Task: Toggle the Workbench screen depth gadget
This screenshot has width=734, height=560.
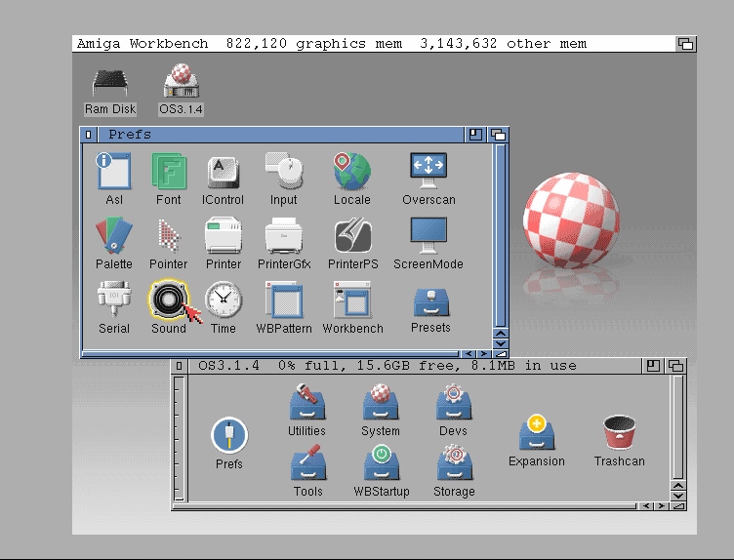Action: tap(685, 44)
